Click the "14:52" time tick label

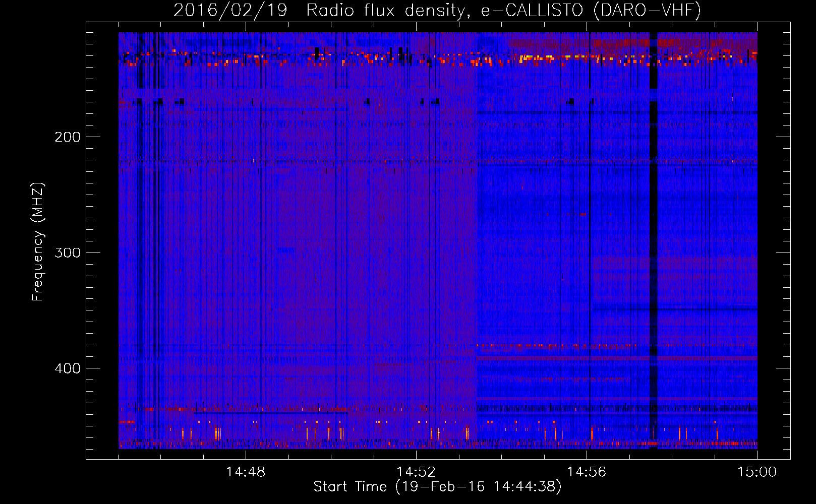tap(416, 472)
